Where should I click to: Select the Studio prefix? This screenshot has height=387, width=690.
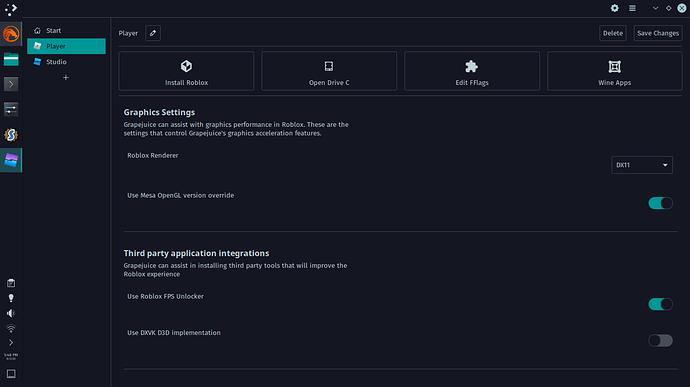[x=66, y=62]
